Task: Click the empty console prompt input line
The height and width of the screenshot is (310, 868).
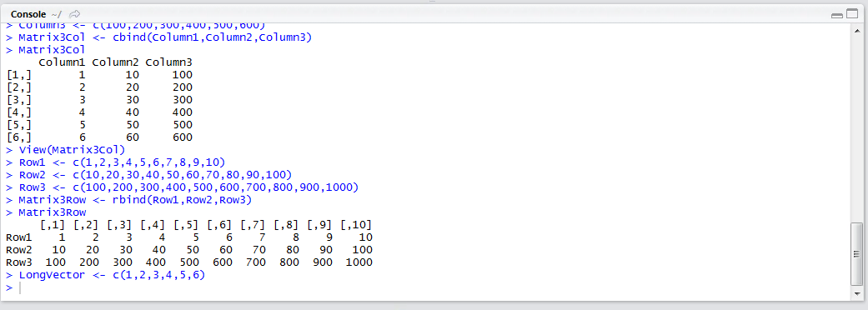Action: [425, 287]
